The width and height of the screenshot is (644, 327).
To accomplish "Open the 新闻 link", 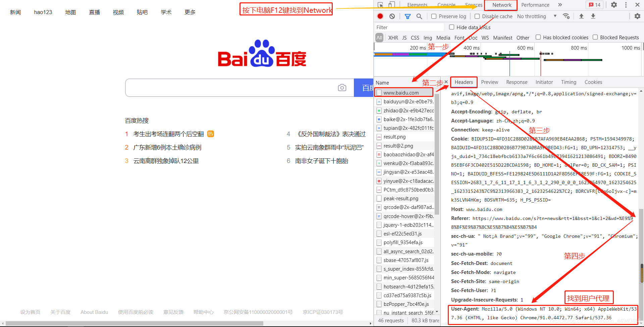I will pyautogui.click(x=15, y=12).
